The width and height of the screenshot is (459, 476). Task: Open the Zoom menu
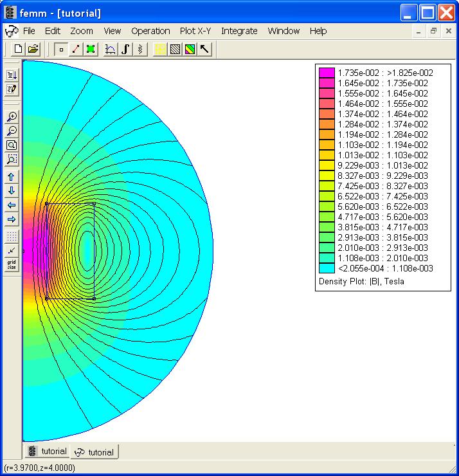pyautogui.click(x=82, y=31)
